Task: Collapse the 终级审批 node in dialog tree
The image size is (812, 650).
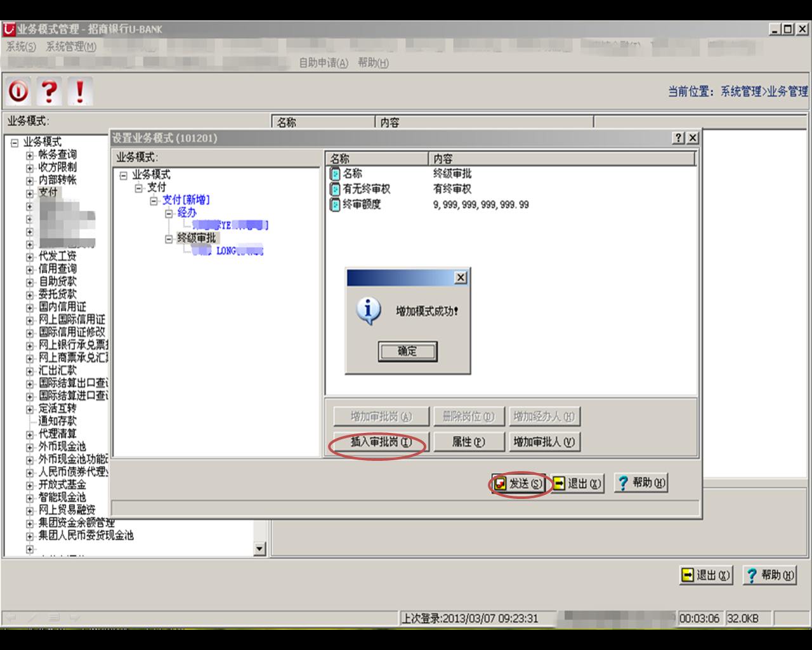Action: tap(169, 239)
